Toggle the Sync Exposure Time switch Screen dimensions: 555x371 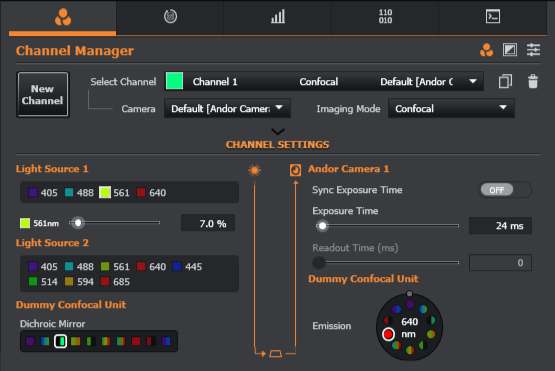click(504, 190)
